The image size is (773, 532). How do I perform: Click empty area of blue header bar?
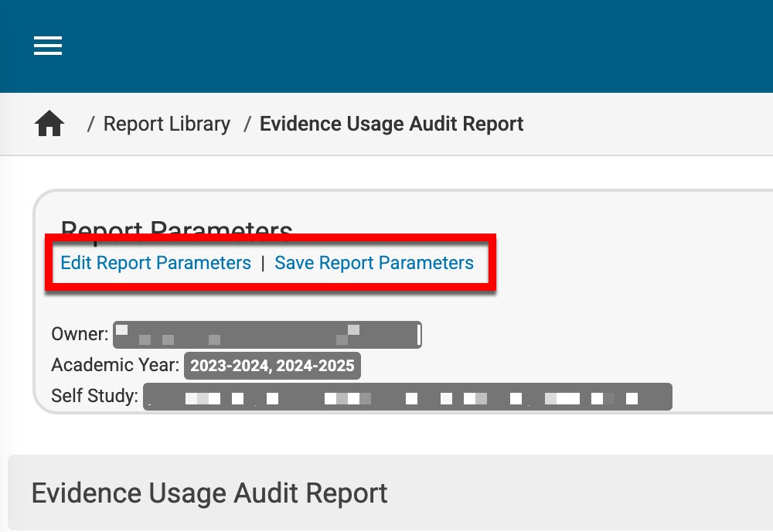pyautogui.click(x=425, y=46)
